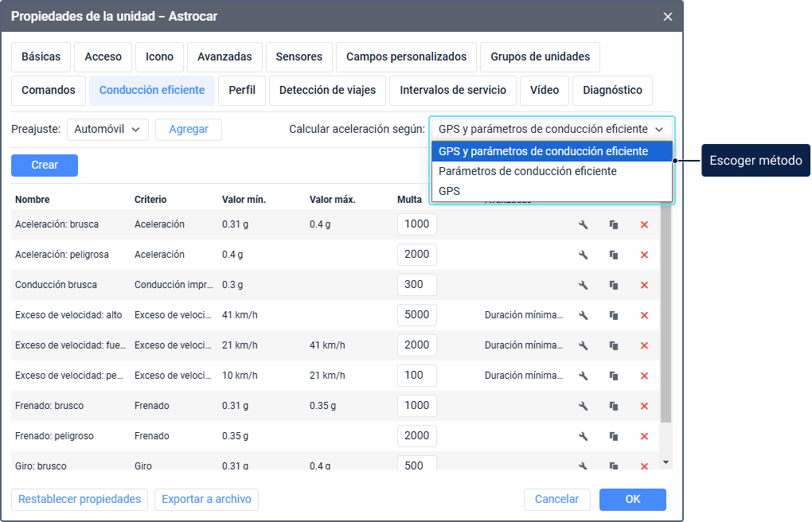The width and height of the screenshot is (812, 522).
Task: Delete the Conducción brusca criterion
Action: coord(644,285)
